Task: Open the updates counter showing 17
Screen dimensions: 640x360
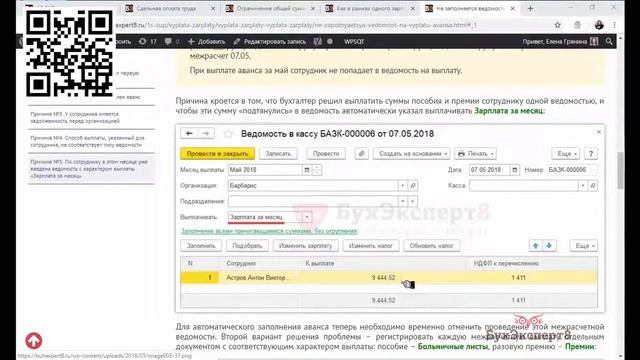Action: [148, 41]
